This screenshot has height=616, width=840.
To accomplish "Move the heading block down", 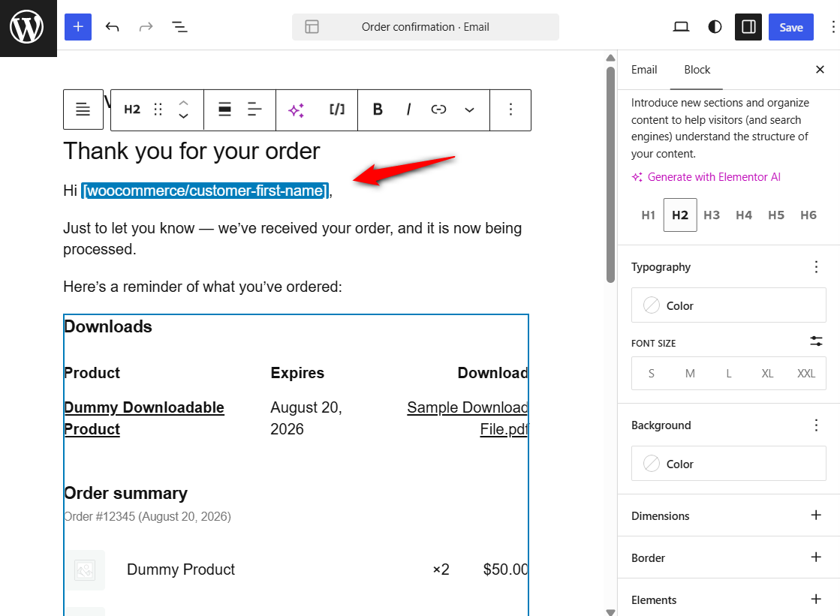I will (x=183, y=116).
